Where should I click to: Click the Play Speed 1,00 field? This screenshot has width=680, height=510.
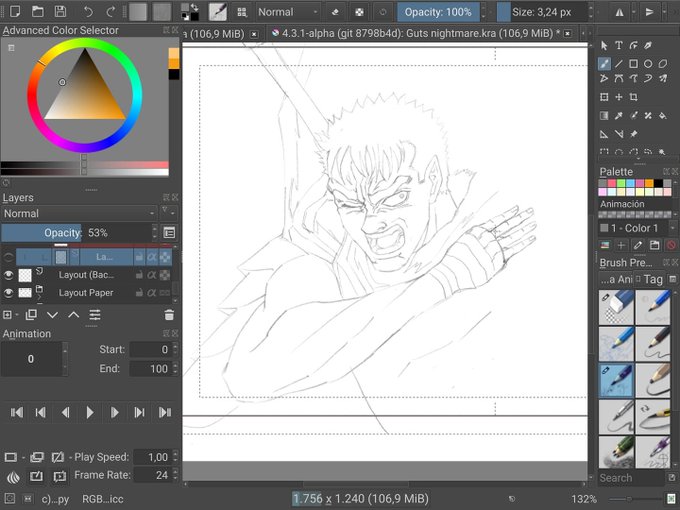coord(153,457)
